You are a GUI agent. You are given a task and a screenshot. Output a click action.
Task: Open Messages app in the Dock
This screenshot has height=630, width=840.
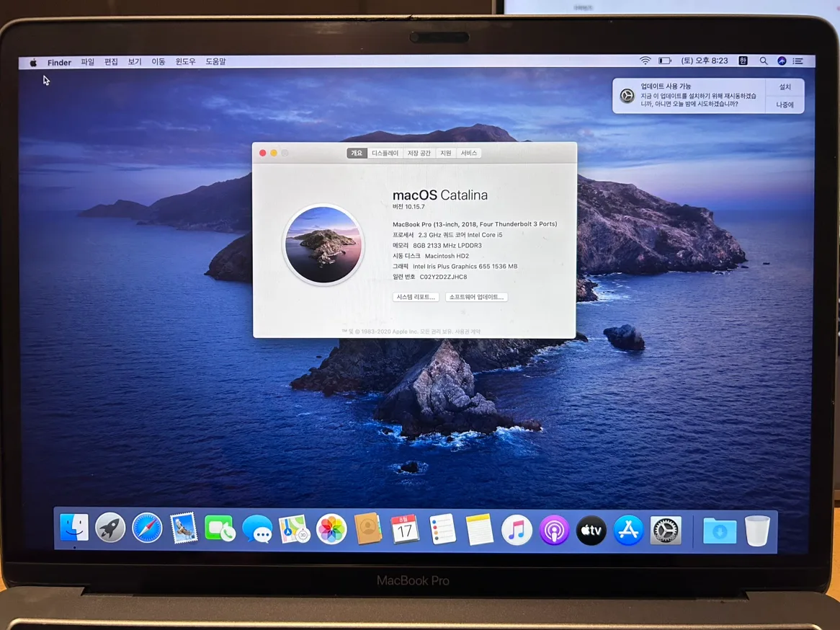[x=257, y=531]
